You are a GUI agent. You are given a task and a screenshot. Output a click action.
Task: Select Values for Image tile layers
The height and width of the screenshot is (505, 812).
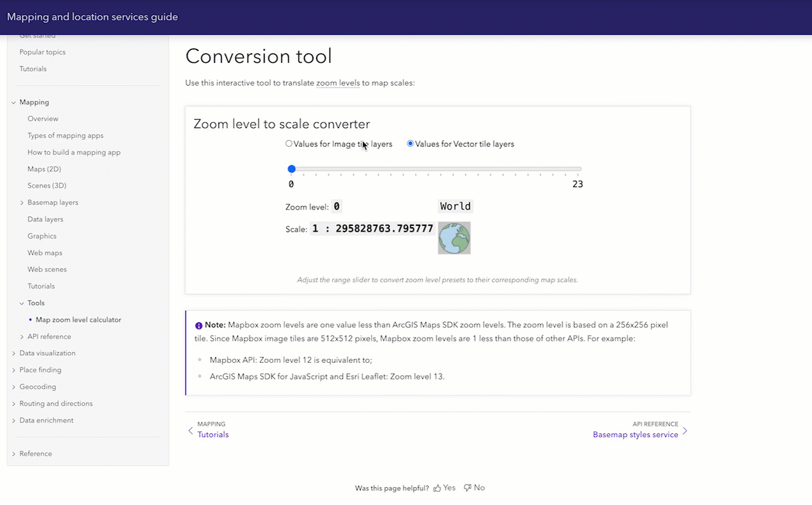click(289, 143)
